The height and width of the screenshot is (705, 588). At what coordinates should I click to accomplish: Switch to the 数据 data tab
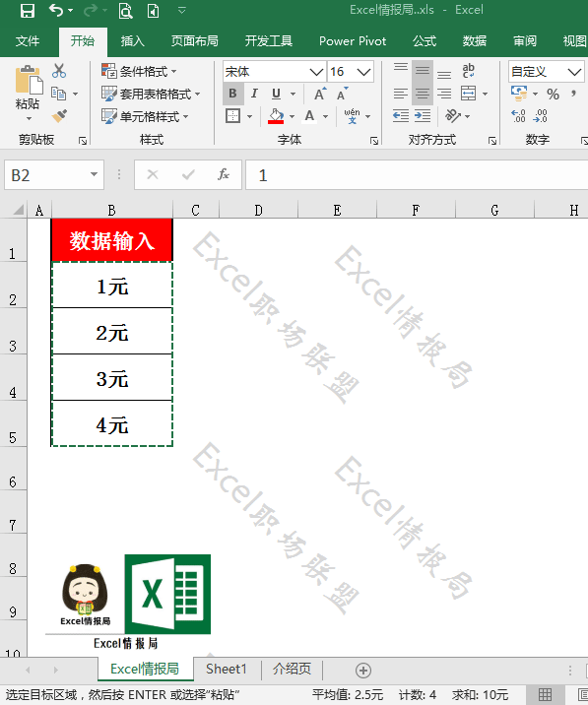point(475,41)
